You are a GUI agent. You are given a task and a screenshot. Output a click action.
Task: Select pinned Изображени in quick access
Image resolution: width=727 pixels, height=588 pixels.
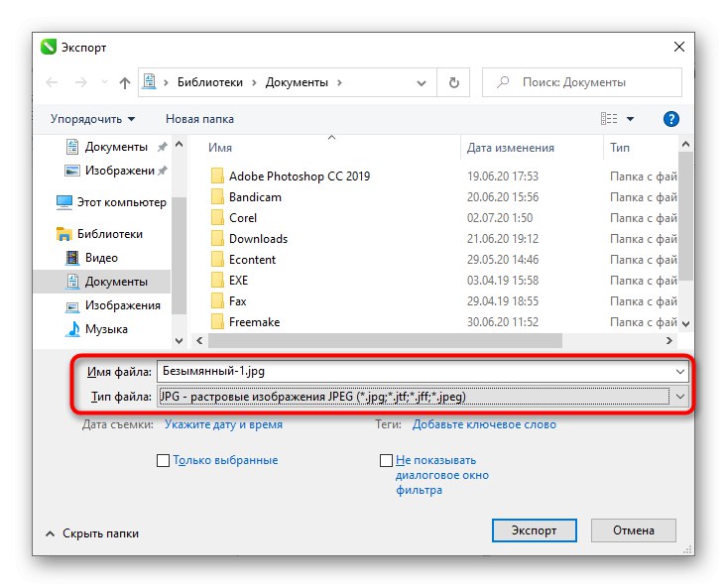point(116,171)
